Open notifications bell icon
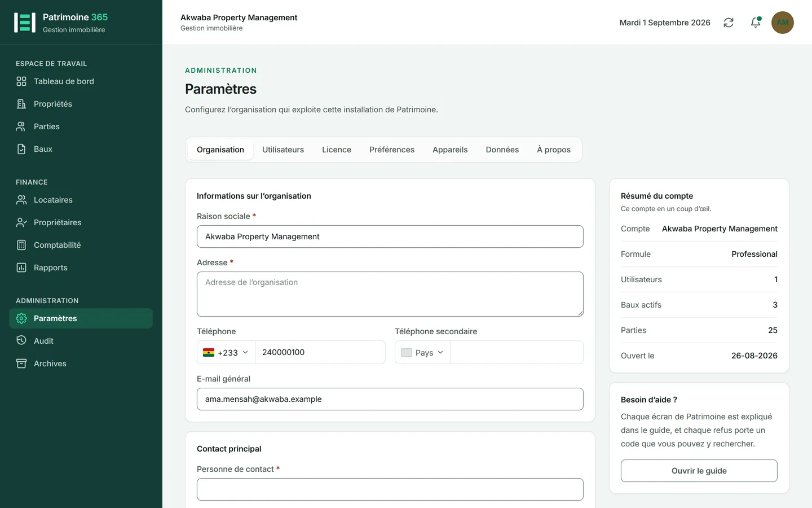The height and width of the screenshot is (508, 812). 756,23
